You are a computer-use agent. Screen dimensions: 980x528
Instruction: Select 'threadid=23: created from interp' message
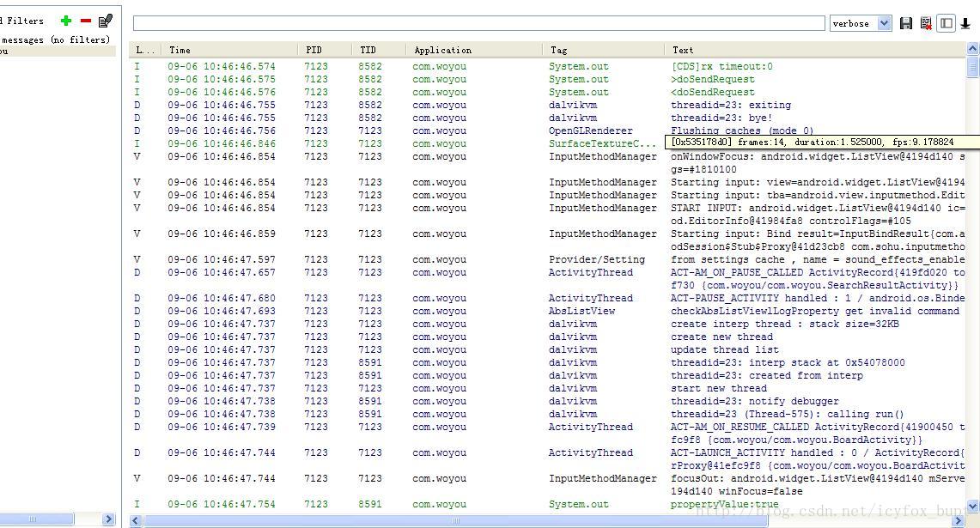pos(767,375)
